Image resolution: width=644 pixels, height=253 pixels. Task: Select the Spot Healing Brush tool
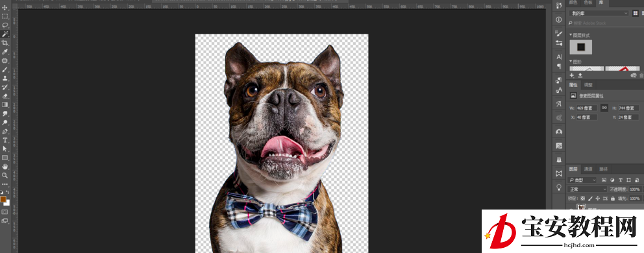5,61
